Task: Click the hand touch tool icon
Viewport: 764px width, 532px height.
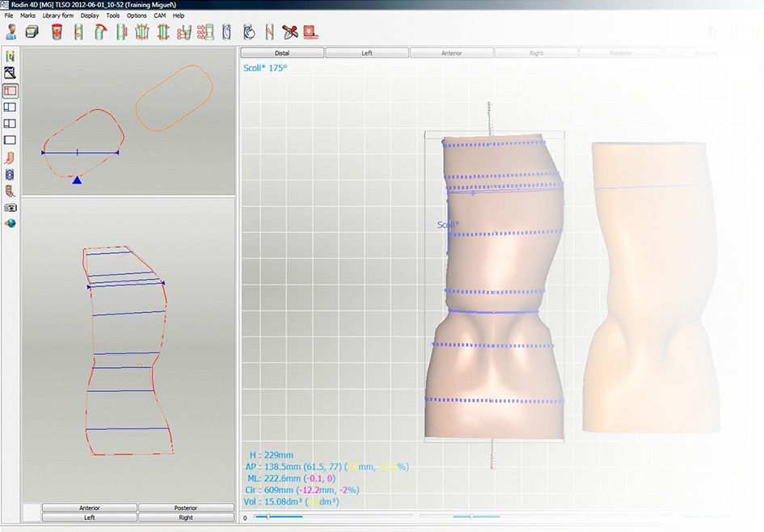Action: pyautogui.click(x=249, y=32)
